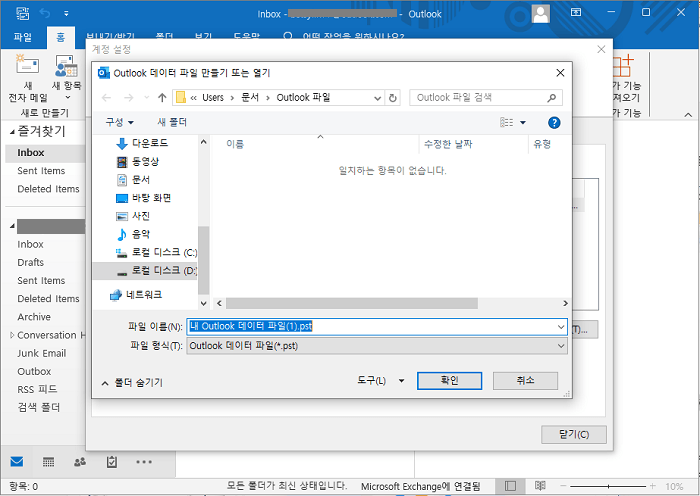This screenshot has width=700, height=496.
Task: Go up one folder level arrow
Action: tap(162, 97)
